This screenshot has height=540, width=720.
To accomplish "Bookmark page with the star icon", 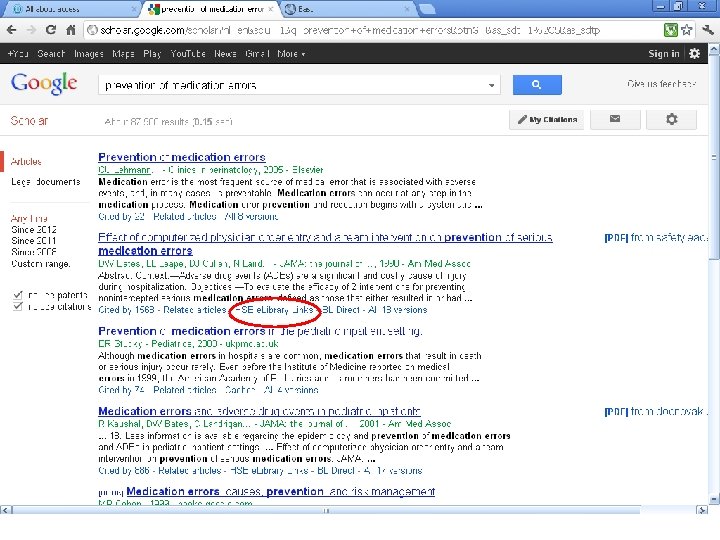I will (686, 30).
